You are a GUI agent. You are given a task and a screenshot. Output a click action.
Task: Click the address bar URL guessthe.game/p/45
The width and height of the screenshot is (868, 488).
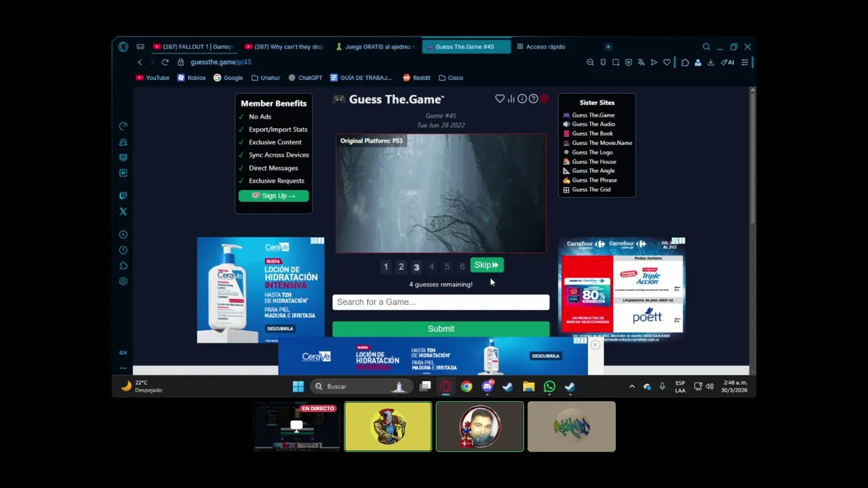pos(221,62)
